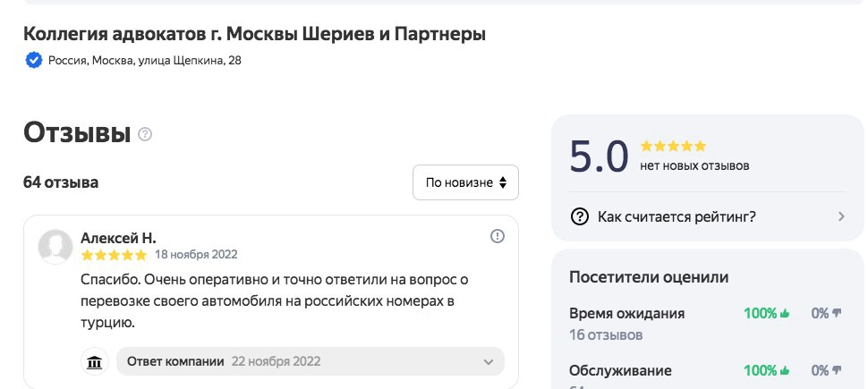Click the company building icon in reply
The image size is (868, 389).
(x=94, y=362)
